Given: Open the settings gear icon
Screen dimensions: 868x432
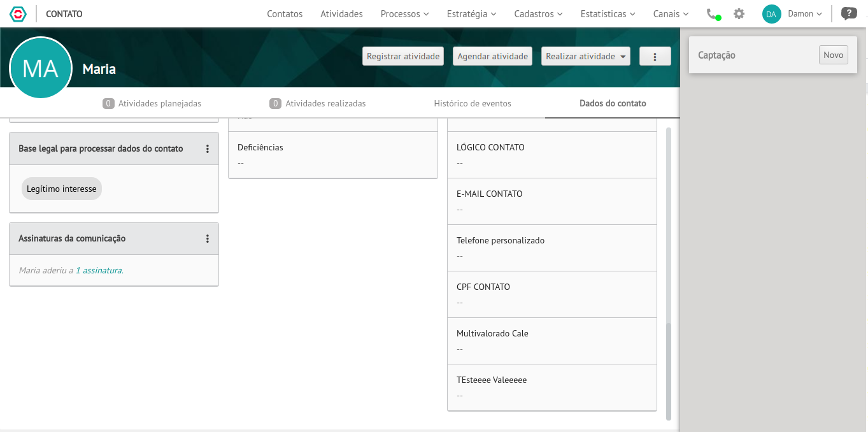Looking at the screenshot, I should coord(739,13).
